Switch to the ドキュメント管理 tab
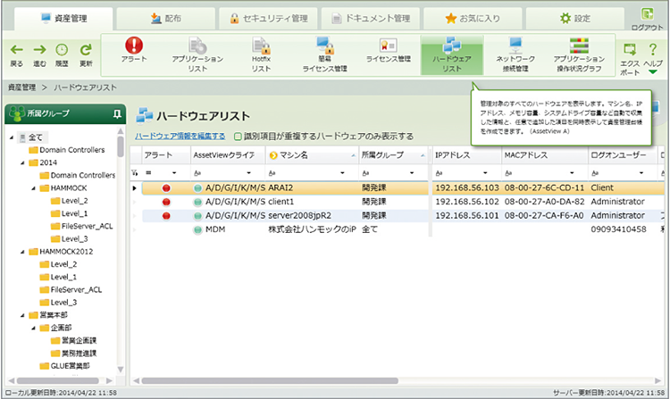The height and width of the screenshot is (399, 670). click(370, 18)
